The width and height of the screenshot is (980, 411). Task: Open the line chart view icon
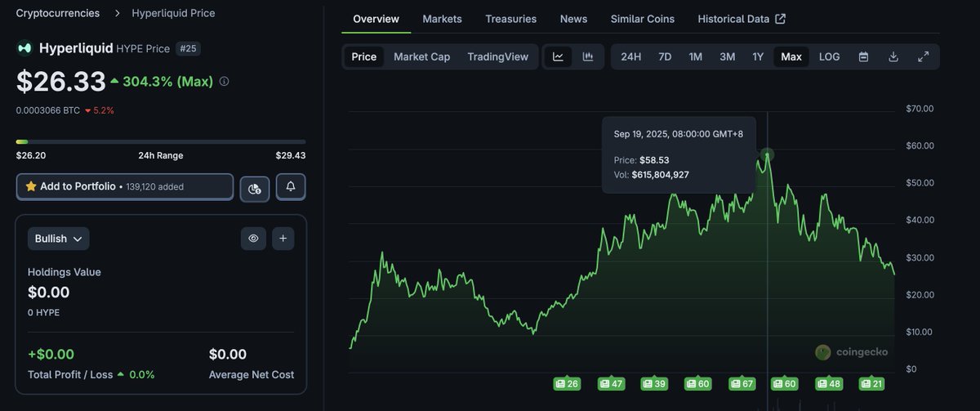[559, 56]
